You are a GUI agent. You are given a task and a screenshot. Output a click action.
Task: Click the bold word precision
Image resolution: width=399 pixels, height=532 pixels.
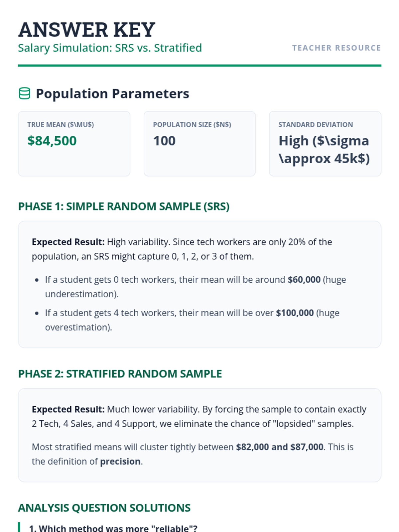[120, 462]
